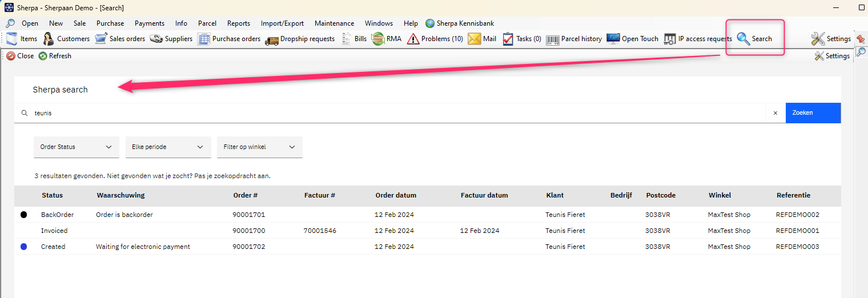
Task: Open Sales orders from the toolbar
Action: (x=120, y=39)
